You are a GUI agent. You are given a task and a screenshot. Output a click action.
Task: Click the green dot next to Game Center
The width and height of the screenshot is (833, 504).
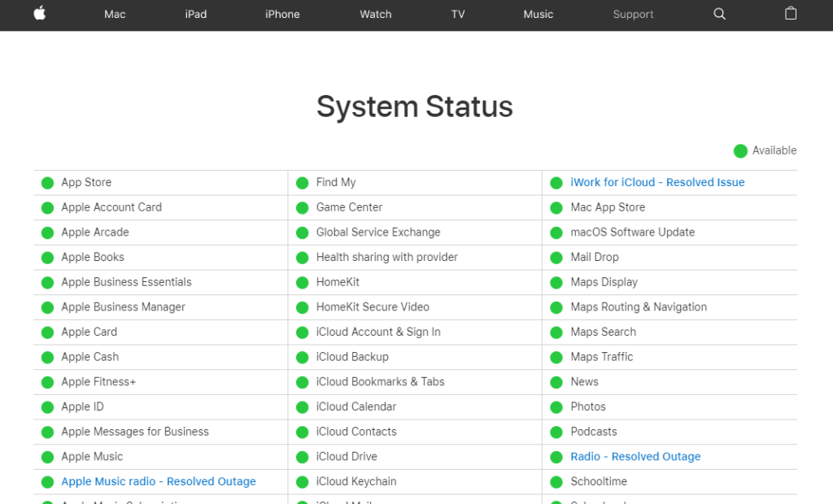tap(303, 208)
